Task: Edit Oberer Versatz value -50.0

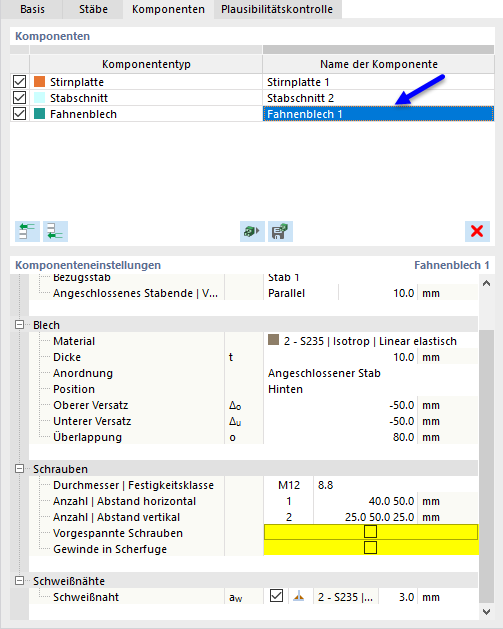Action: (341, 405)
